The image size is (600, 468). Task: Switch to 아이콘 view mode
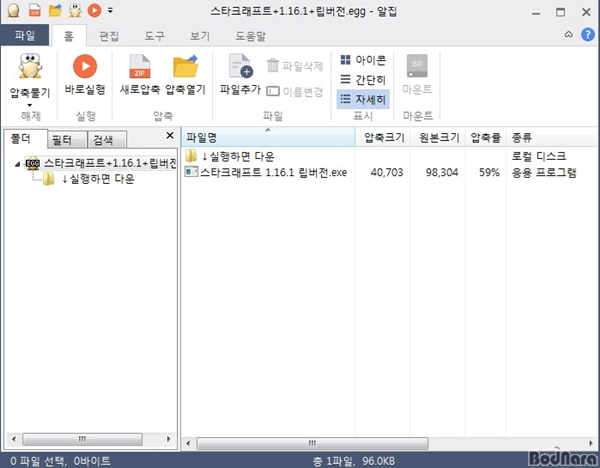363,60
